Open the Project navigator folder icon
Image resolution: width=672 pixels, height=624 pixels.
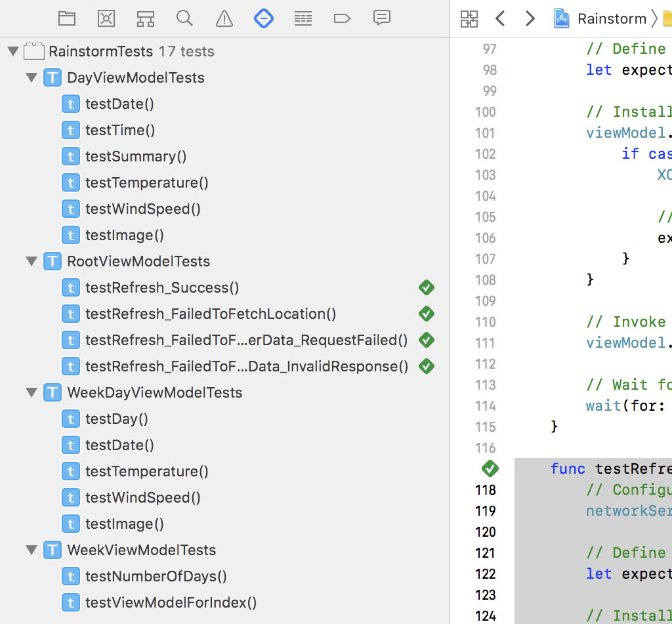(x=67, y=18)
